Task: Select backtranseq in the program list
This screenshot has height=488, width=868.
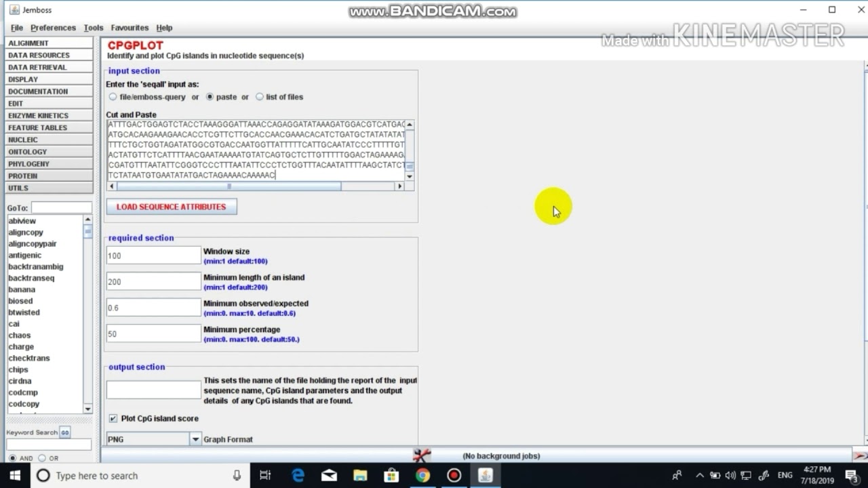Action: (x=31, y=278)
